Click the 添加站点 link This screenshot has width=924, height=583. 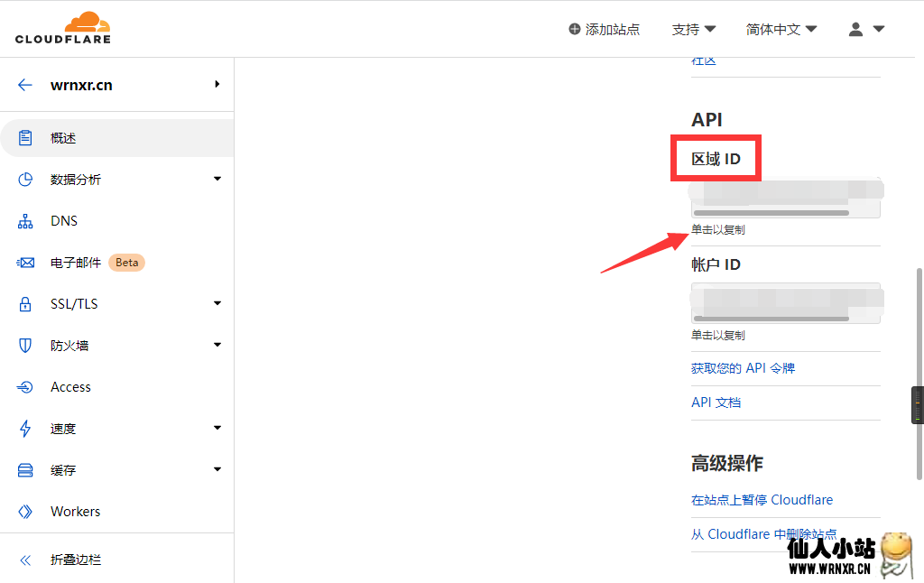[x=605, y=29]
